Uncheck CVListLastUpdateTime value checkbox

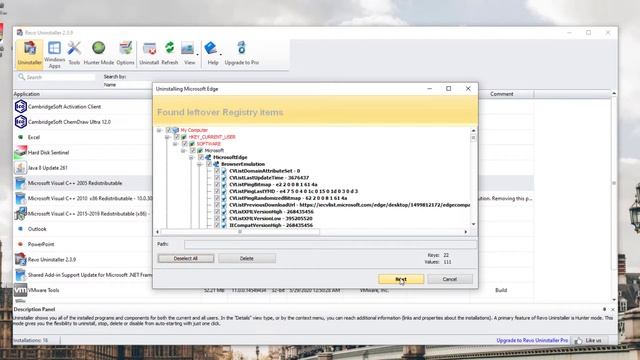(217, 178)
